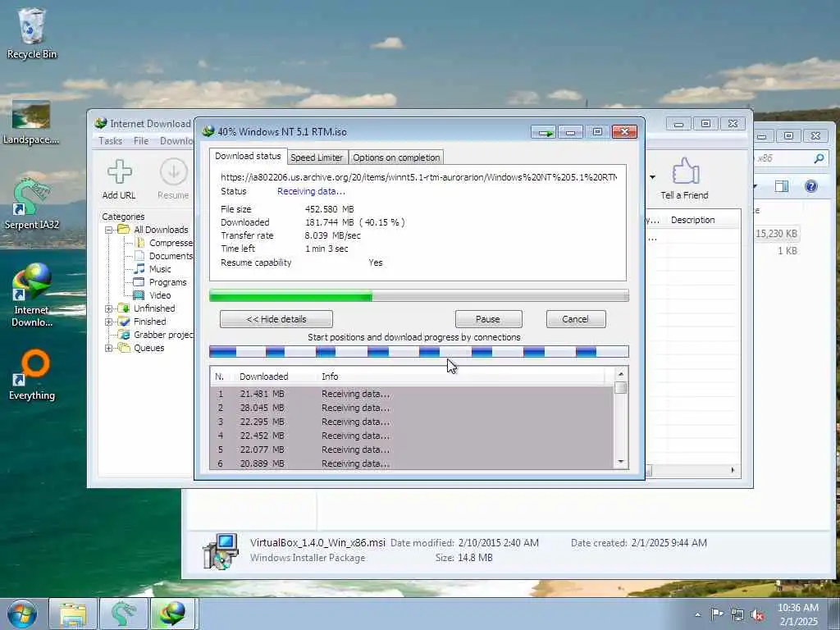Click the VirtualBox installer icon in details pane
Viewport: 840px width, 630px height.
point(220,550)
